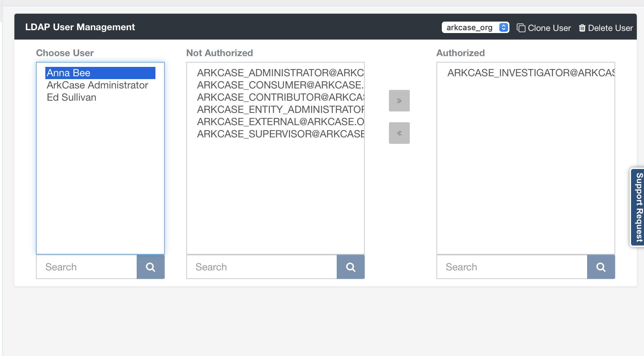Click the double left-arrow transfer button

pos(399,133)
